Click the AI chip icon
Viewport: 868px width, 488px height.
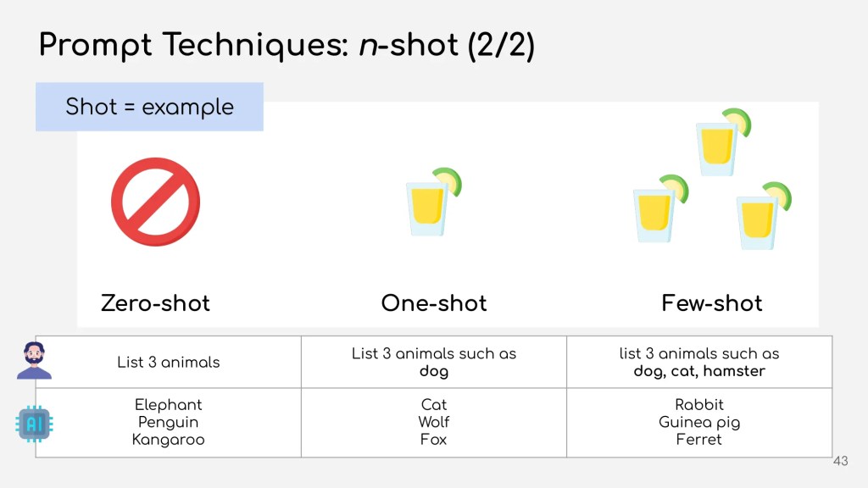(x=34, y=423)
